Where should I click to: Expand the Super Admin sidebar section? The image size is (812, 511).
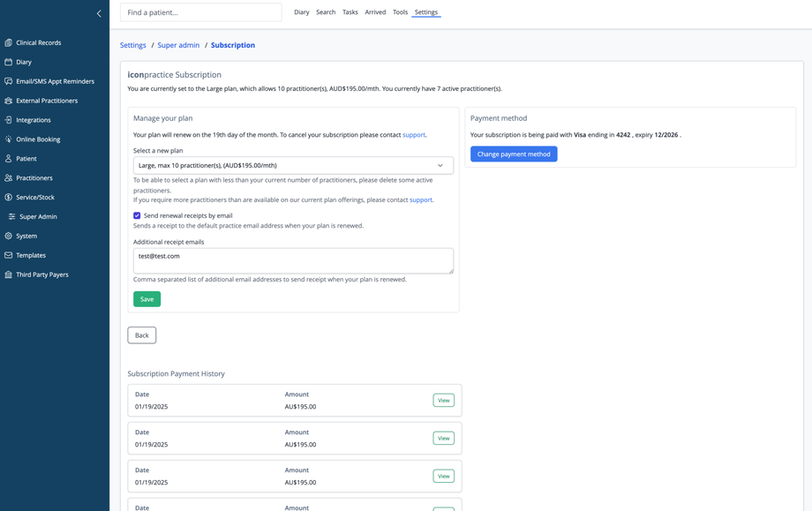[37, 216]
